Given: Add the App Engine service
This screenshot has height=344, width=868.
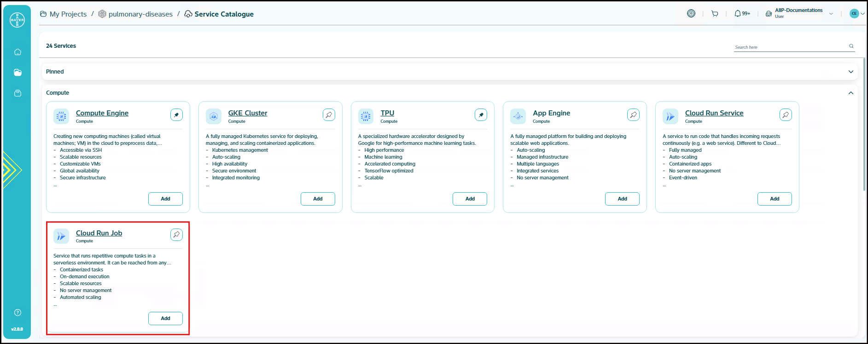Looking at the screenshot, I should [622, 199].
